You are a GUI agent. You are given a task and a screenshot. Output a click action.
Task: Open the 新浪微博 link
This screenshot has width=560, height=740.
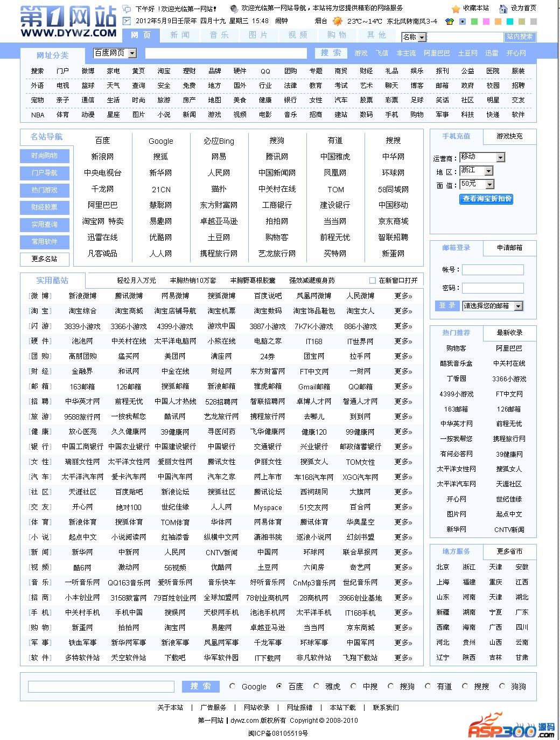(82, 296)
